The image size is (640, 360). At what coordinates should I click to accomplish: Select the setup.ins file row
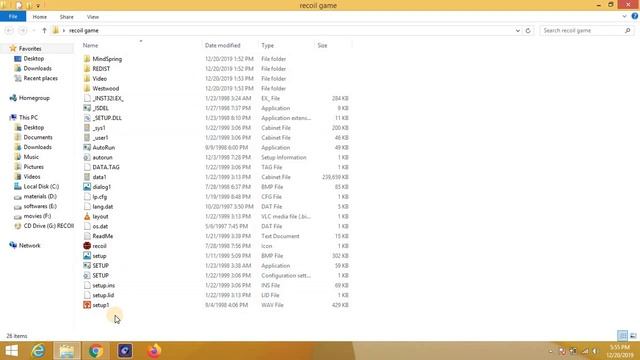point(216,285)
